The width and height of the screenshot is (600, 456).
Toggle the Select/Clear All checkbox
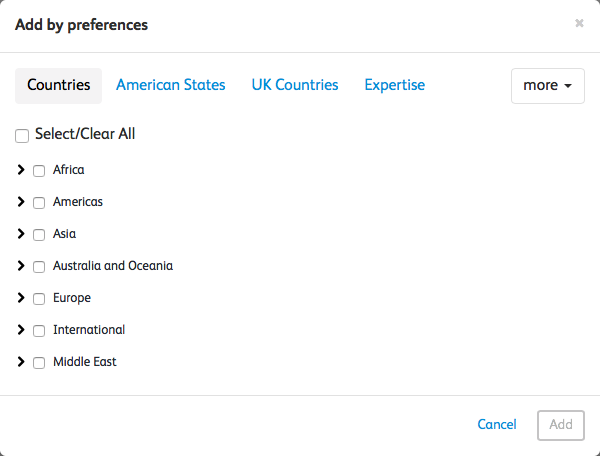22,135
